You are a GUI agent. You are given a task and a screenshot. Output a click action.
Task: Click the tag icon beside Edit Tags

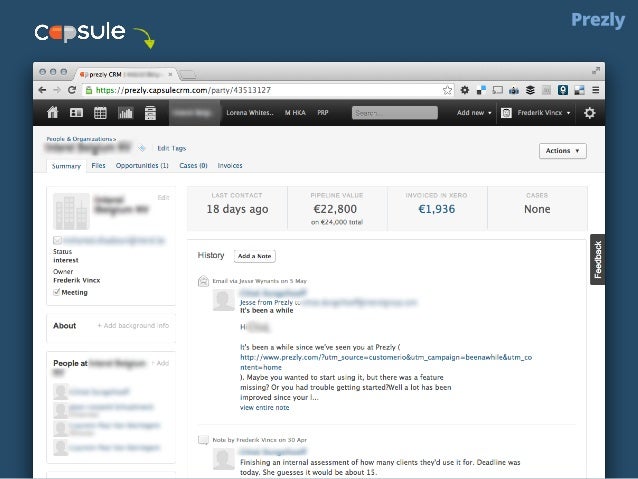click(x=142, y=148)
